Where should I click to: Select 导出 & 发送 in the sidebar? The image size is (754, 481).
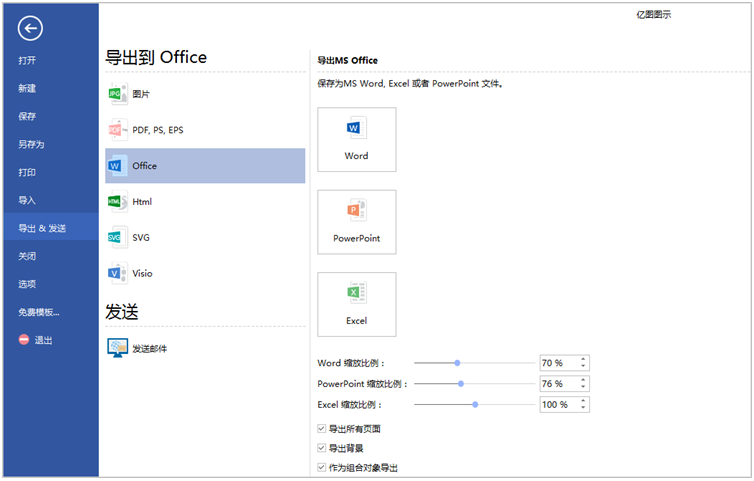[50, 228]
